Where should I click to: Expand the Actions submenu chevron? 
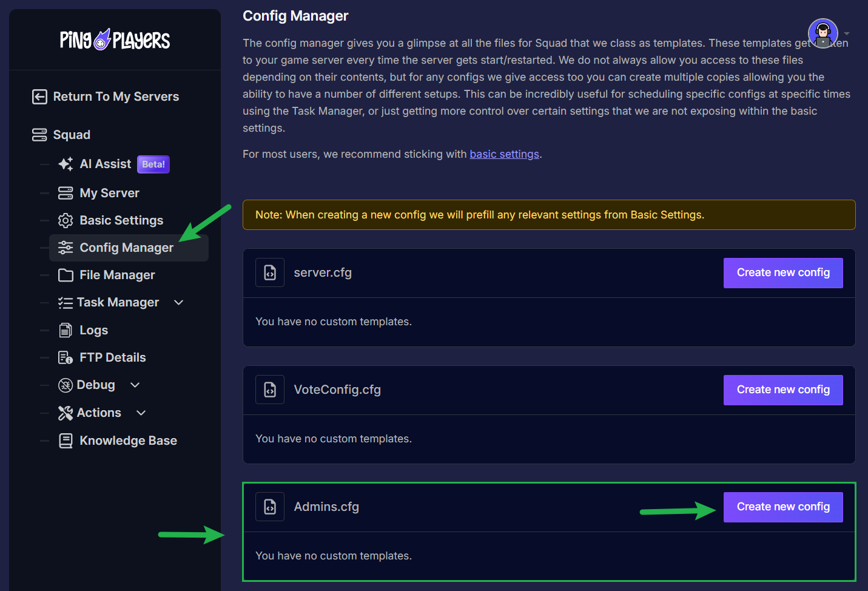(x=141, y=413)
